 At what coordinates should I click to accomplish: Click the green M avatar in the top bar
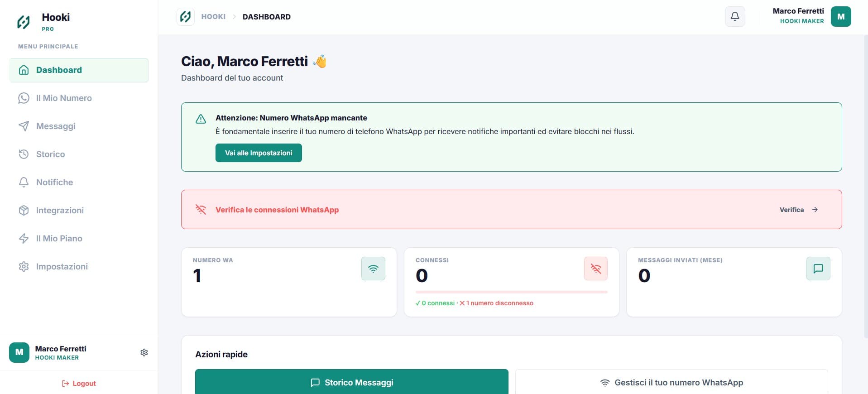click(x=841, y=17)
